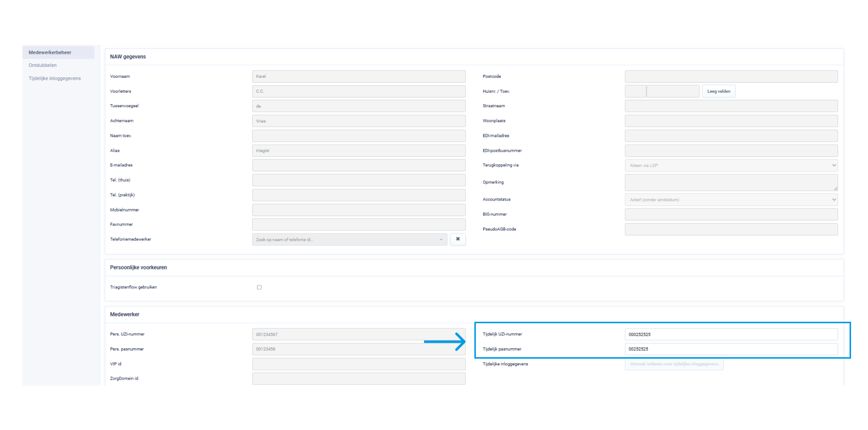This screenshot has width=868, height=430.
Task: Open the Telefoniemedewerker search dropdown
Action: tap(349, 240)
